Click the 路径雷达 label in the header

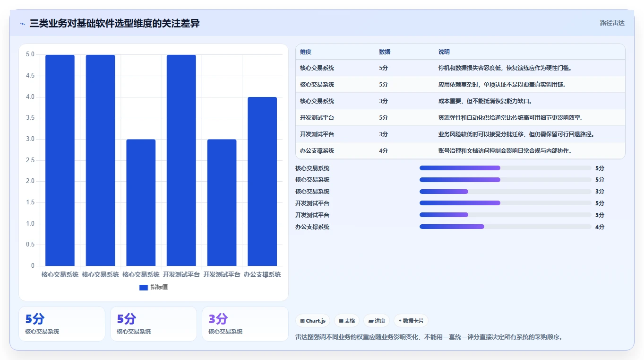[x=612, y=23]
